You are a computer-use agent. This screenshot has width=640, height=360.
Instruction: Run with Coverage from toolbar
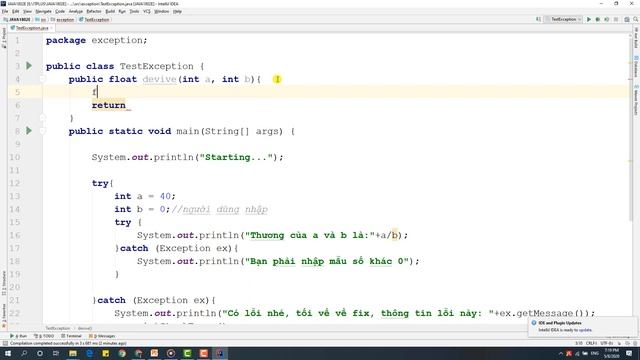click(x=607, y=19)
